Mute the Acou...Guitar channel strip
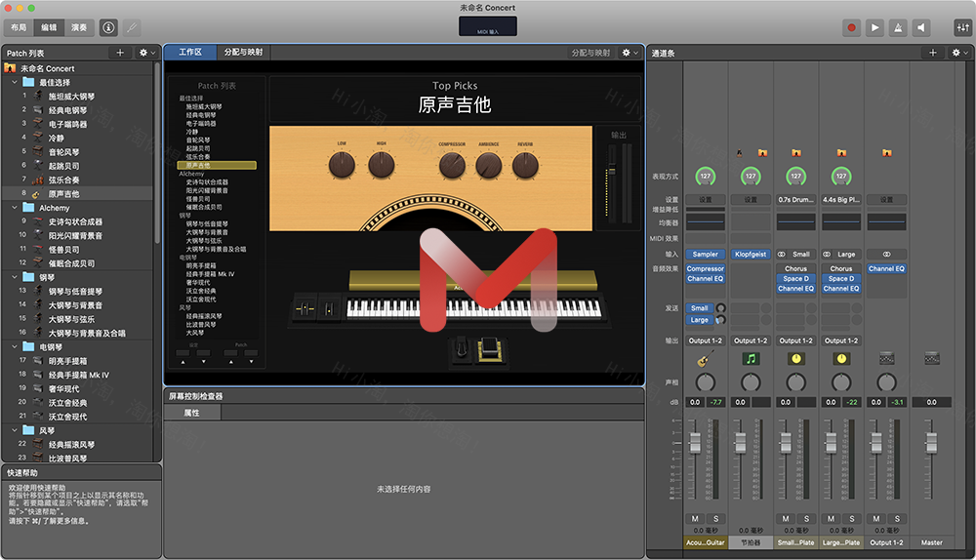This screenshot has height=560, width=976. 695,518
